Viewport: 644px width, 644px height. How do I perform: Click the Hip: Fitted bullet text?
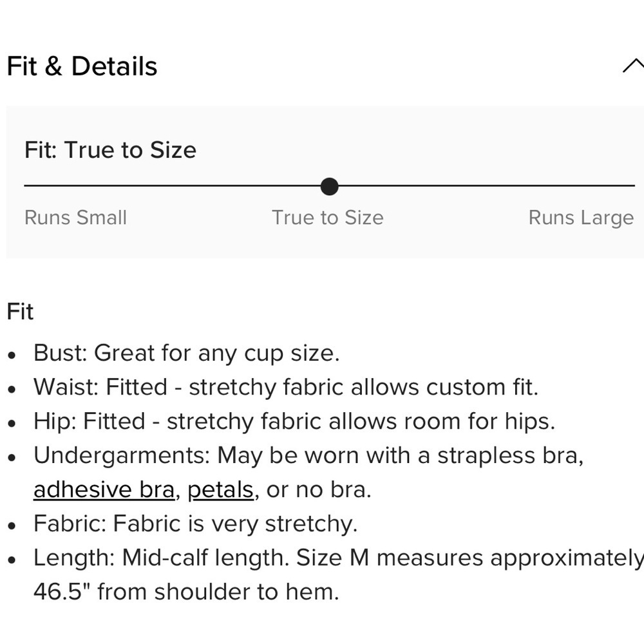294,421
